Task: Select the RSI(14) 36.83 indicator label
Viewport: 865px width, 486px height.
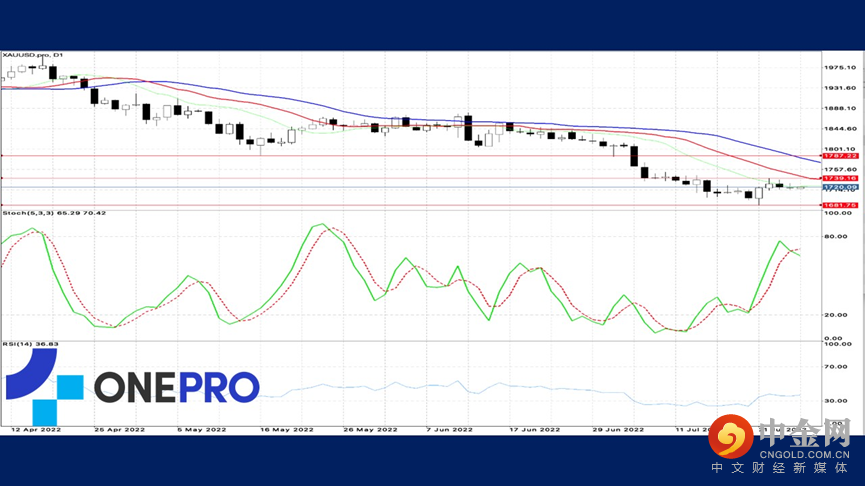Action: (x=30, y=344)
